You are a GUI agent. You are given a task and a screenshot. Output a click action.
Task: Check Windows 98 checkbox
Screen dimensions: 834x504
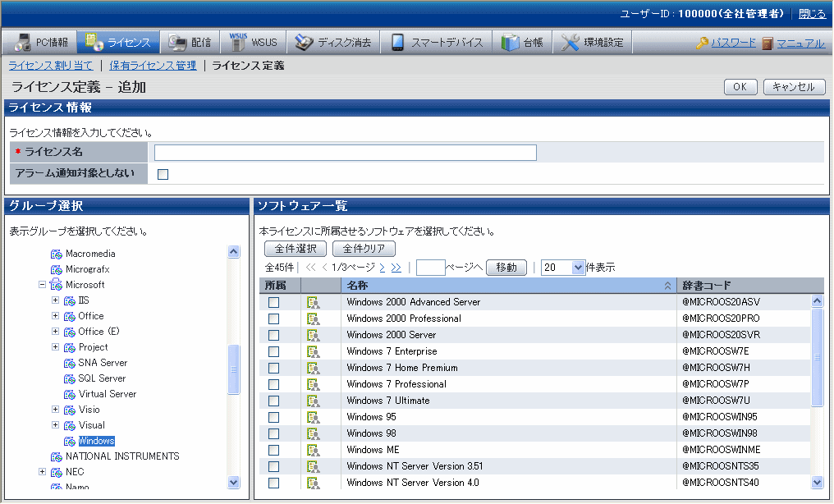click(x=274, y=434)
